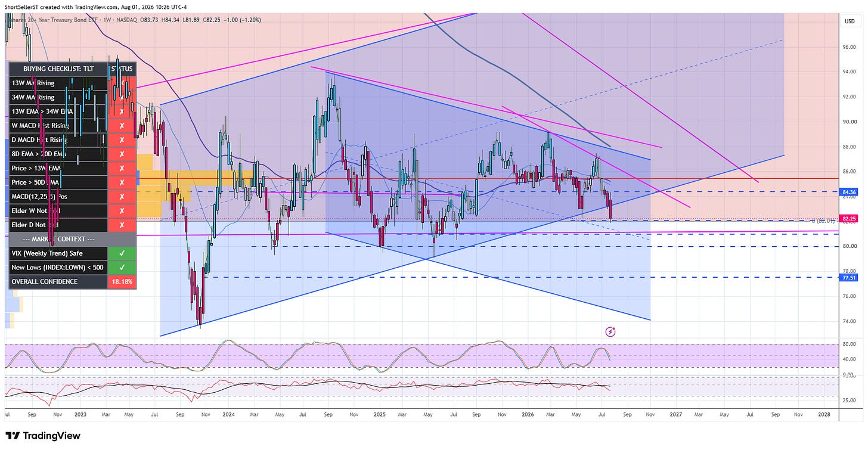Viewport: 868px width, 450px height.
Task: Click the X status mark for 8D EMA > 20D EMA
Action: point(122,154)
